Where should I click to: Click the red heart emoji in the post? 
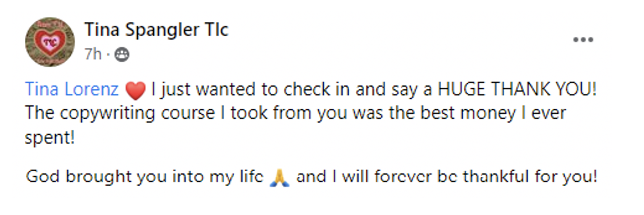click(135, 90)
